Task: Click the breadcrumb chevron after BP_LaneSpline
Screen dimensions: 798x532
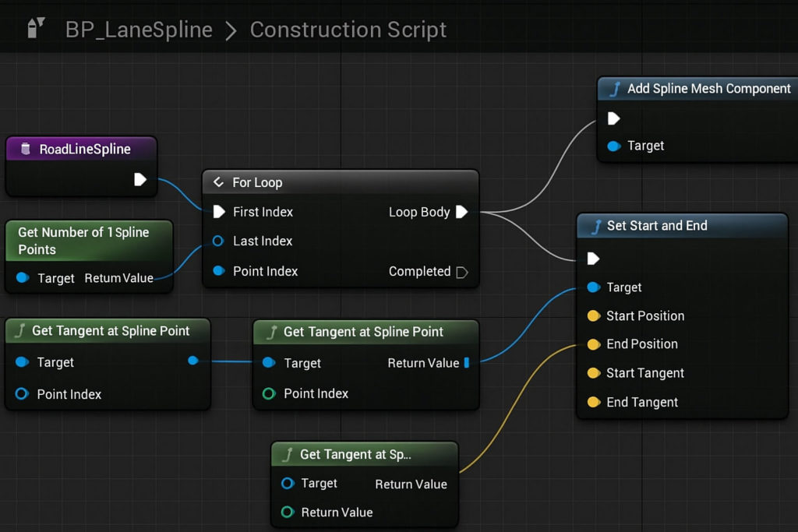Action: coord(231,30)
